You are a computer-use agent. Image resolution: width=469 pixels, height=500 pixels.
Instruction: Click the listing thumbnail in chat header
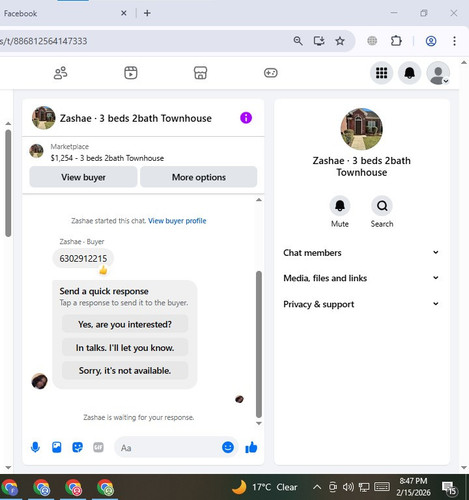43,118
